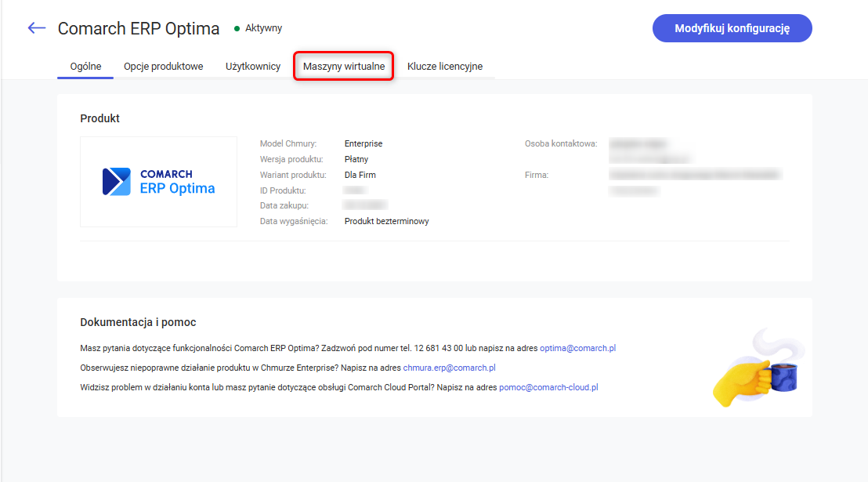
Task: Click the Data zakupu label
Action: [284, 205]
